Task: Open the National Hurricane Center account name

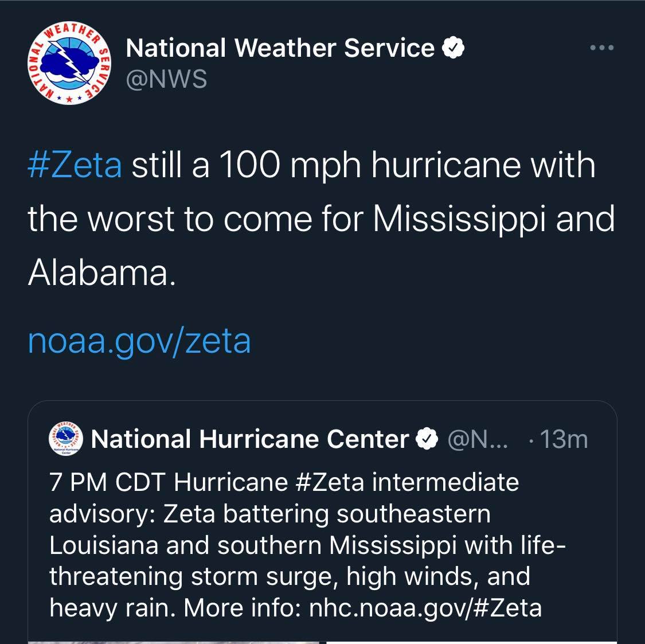Action: click(x=250, y=439)
